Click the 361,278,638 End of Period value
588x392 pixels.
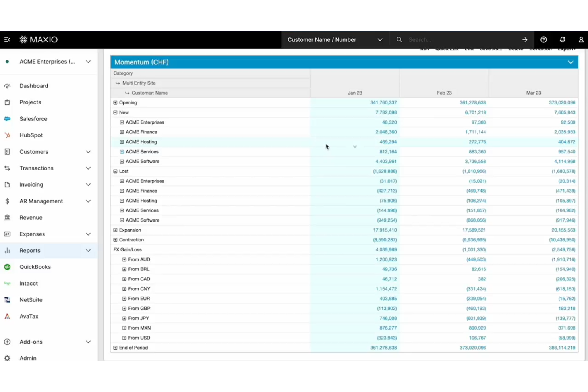[x=383, y=348]
